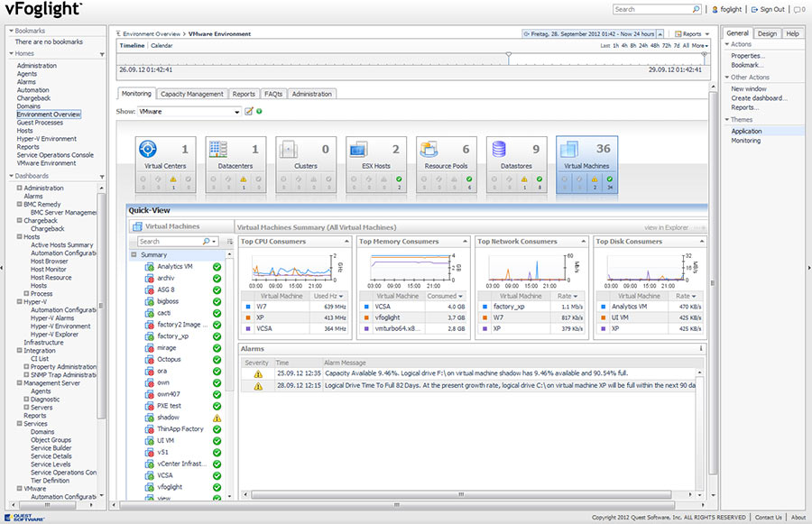812x524 pixels.
Task: Click Create dashboard... action
Action: pyautogui.click(x=759, y=98)
